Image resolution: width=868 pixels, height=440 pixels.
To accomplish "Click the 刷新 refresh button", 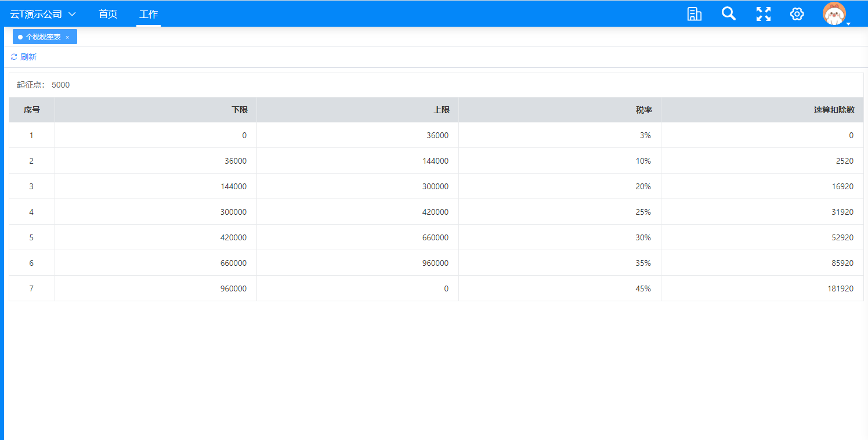I will (28, 57).
